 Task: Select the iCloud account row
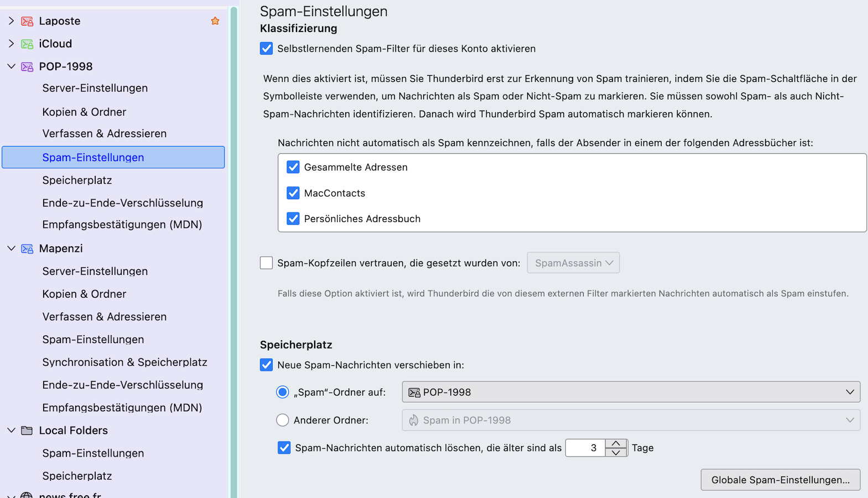[x=113, y=44]
